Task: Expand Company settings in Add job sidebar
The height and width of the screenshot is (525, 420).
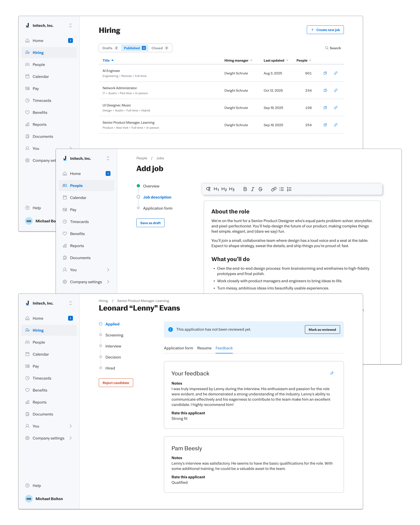Action: (86, 282)
